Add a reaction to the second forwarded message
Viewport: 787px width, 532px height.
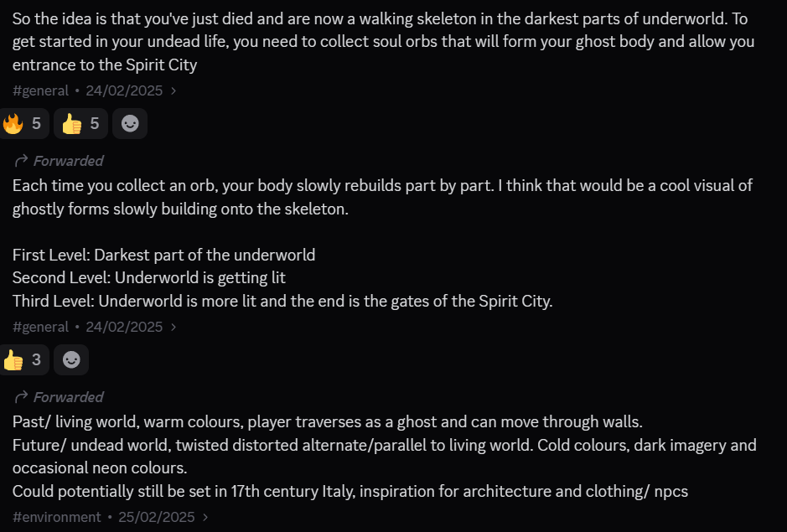pyautogui.click(x=71, y=359)
